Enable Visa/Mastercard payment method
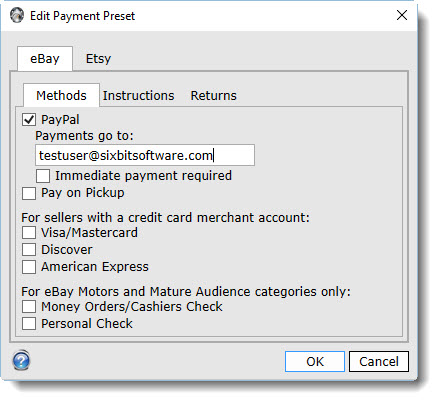The image size is (439, 402). (x=29, y=232)
